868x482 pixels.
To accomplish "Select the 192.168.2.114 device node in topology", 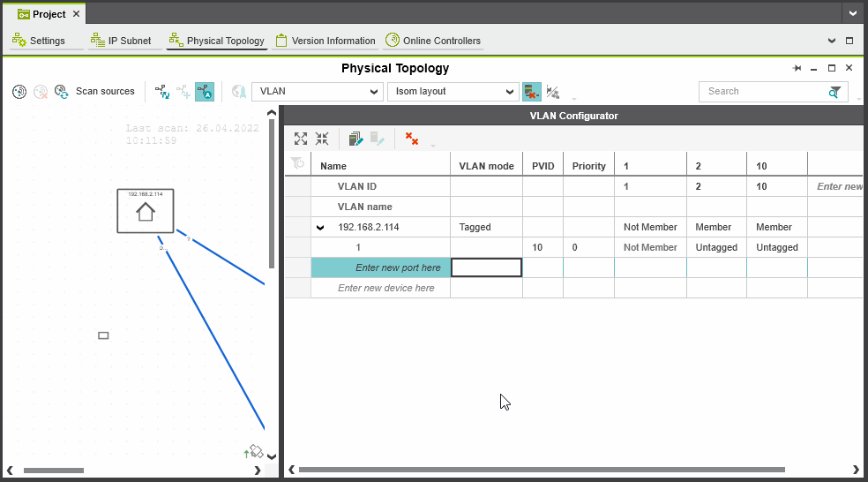I will point(146,211).
